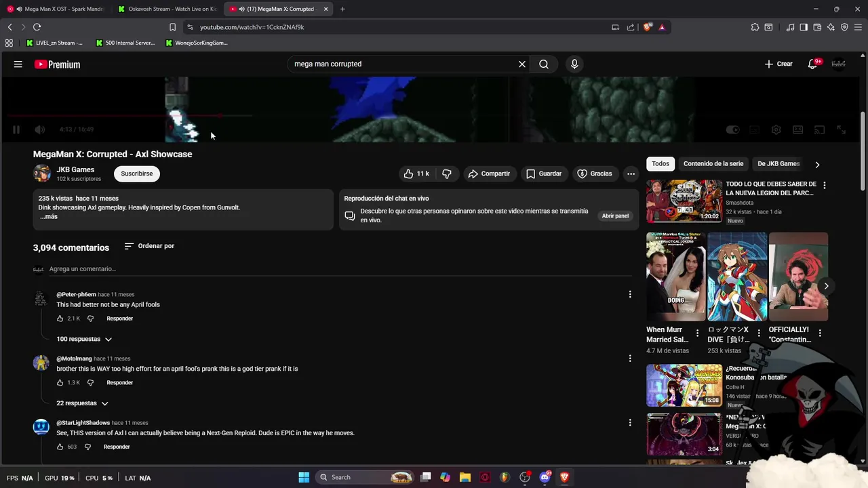This screenshot has width=868, height=488.
Task: Focus the Agrega un comentario field
Action: tap(340, 269)
